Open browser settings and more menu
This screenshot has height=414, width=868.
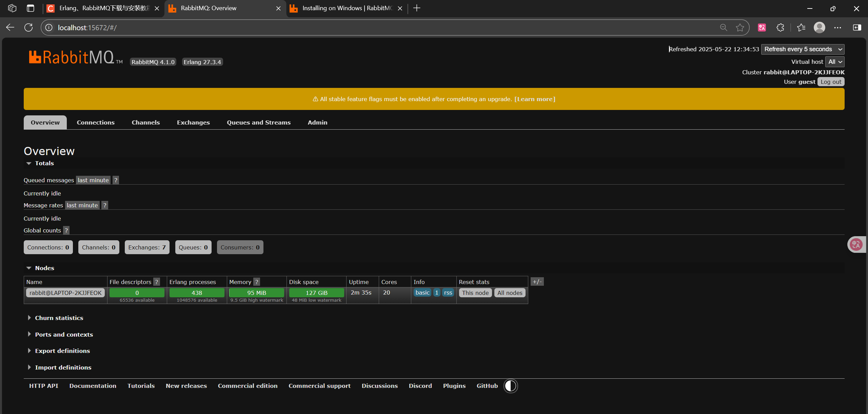(837, 27)
